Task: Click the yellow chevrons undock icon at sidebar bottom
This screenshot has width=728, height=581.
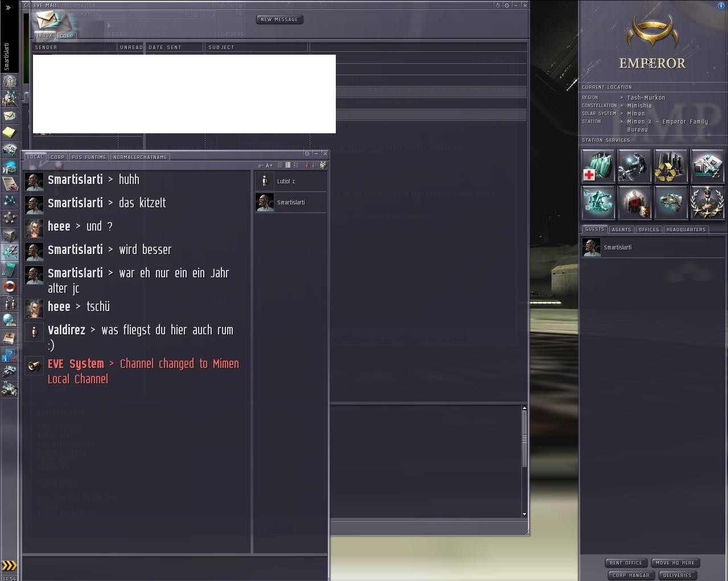Action: click(9, 566)
